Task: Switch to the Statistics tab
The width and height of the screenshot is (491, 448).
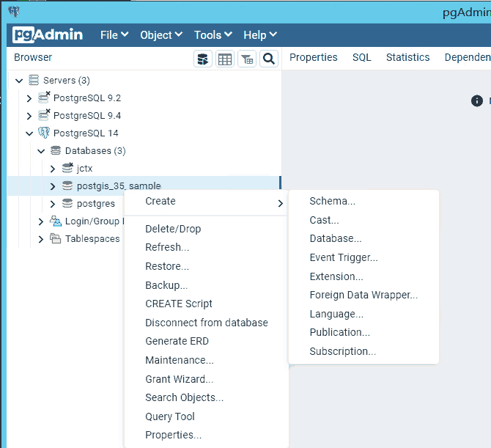Action: [407, 58]
